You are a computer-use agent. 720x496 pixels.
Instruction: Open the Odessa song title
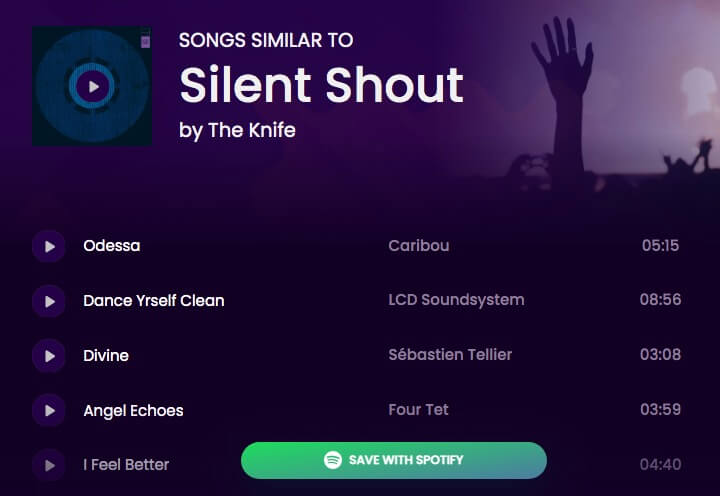click(112, 246)
